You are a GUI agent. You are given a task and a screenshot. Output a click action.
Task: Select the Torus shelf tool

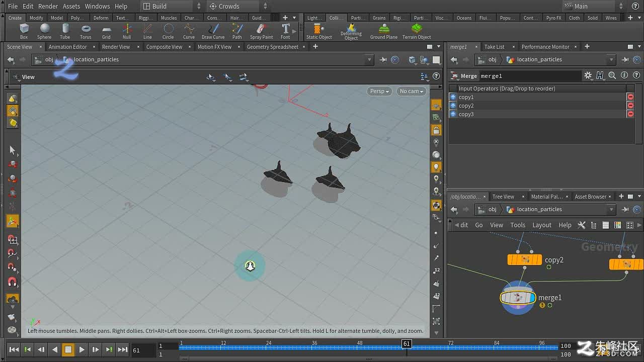(86, 31)
